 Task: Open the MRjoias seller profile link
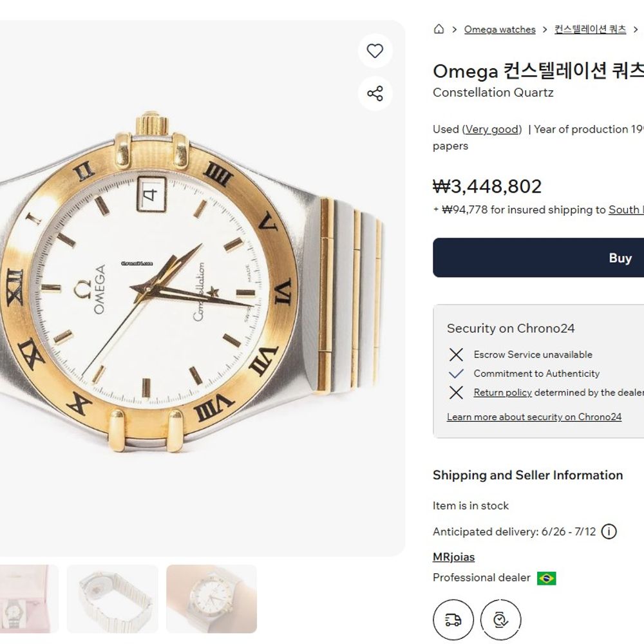point(453,557)
